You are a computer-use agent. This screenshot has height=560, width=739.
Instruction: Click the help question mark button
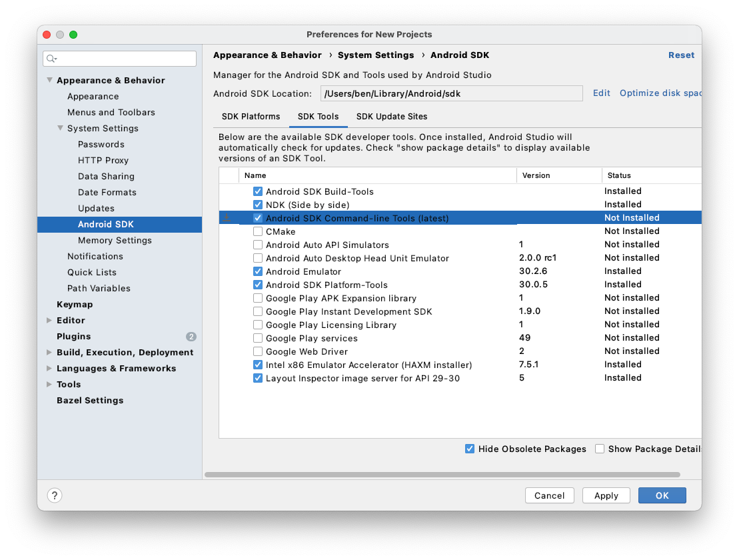[55, 495]
